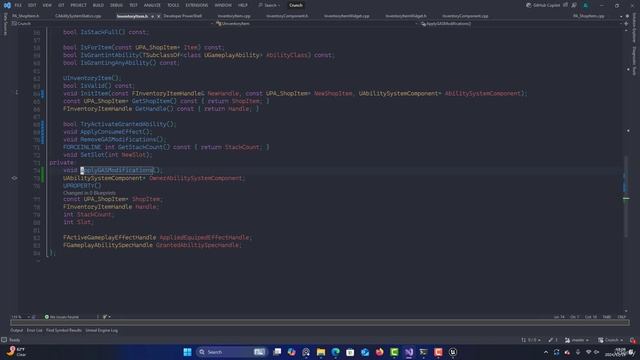Open the editor zoom level dropdown
This screenshot has width=640, height=360.
(20, 317)
